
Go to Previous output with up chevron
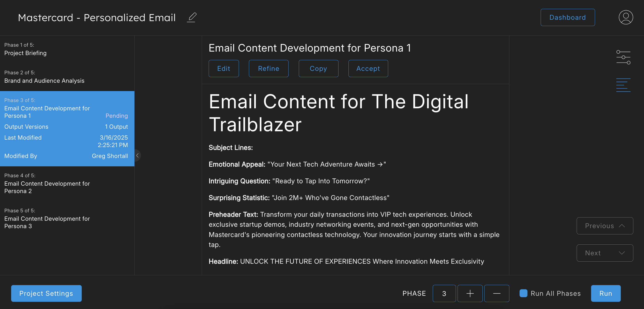click(605, 226)
